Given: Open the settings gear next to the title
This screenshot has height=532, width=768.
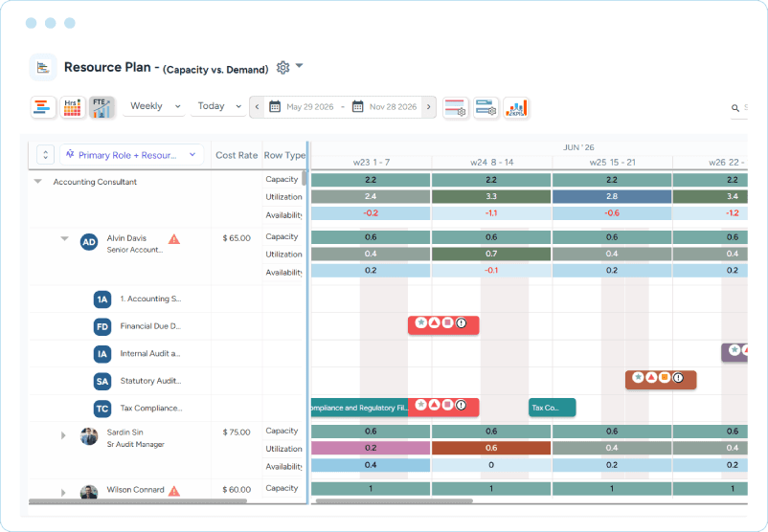Looking at the screenshot, I should click(x=282, y=68).
